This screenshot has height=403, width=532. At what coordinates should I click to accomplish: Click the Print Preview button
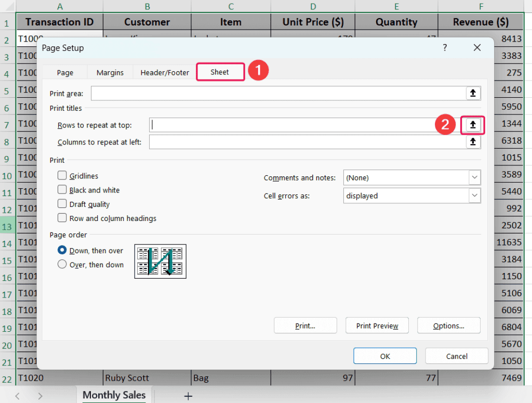pos(377,326)
